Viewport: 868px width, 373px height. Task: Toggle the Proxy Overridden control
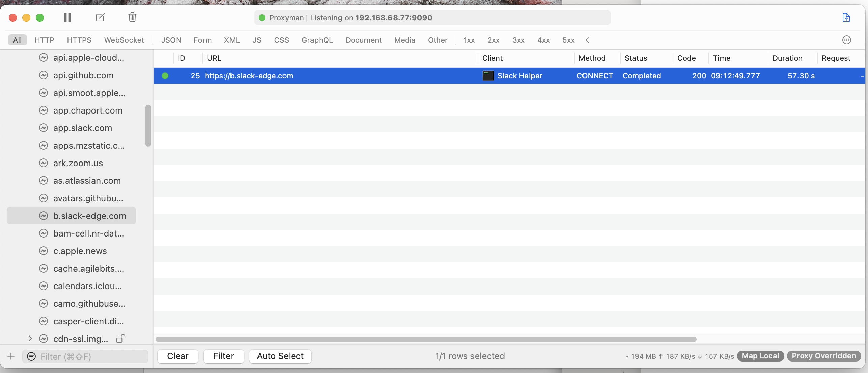pyautogui.click(x=824, y=356)
